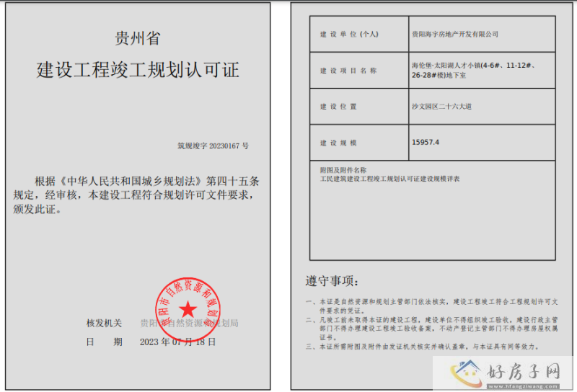Image resolution: width=577 pixels, height=392 pixels.
Task: Click the 日 期 label
Action: [x=104, y=342]
